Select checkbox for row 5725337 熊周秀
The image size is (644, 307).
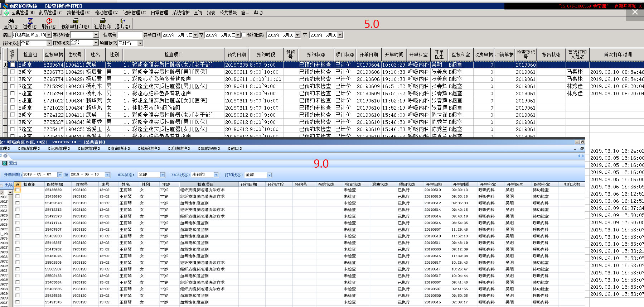coord(13,122)
